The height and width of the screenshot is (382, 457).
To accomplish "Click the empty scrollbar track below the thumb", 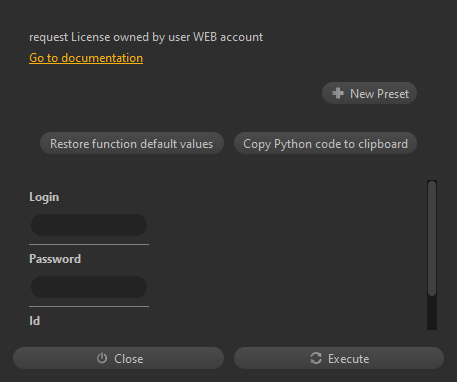I will point(432,313).
